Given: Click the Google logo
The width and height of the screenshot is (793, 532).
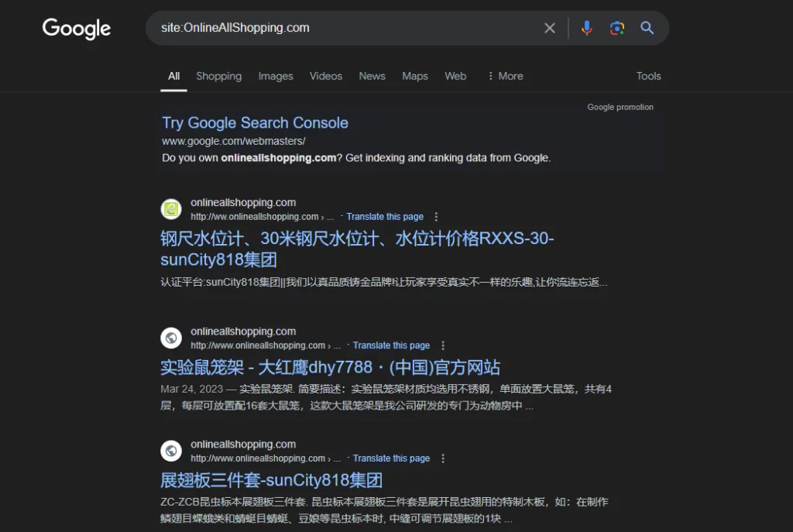Looking at the screenshot, I should point(77,29).
